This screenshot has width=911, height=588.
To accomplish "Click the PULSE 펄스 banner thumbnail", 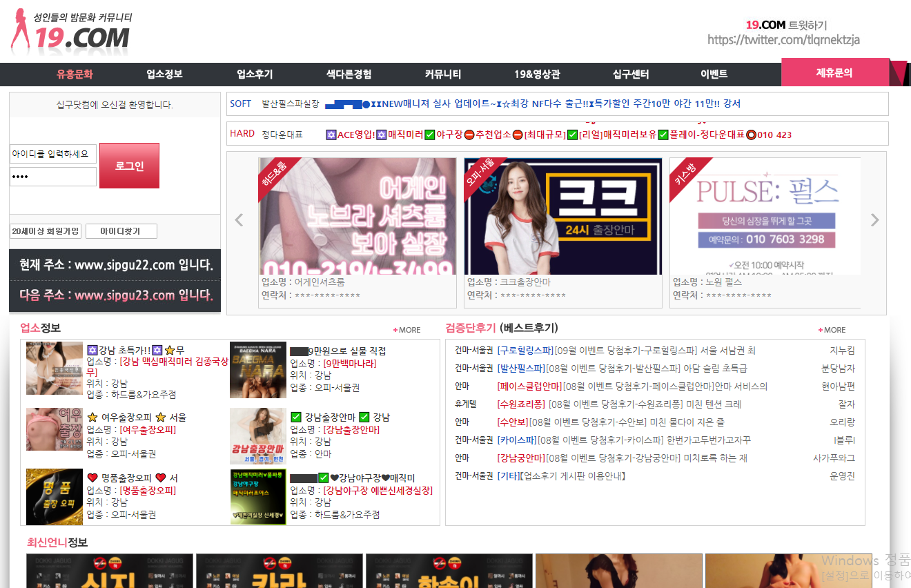I will click(765, 216).
